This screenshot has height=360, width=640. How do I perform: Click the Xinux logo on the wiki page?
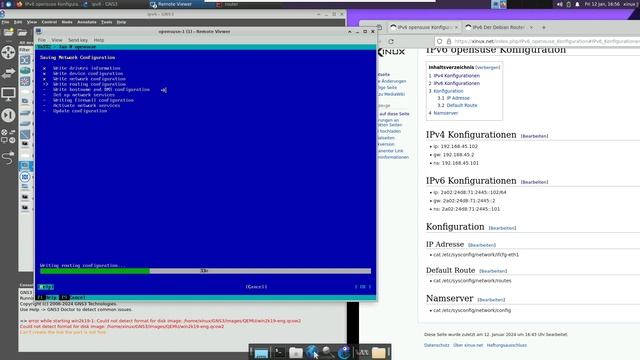click(x=391, y=52)
